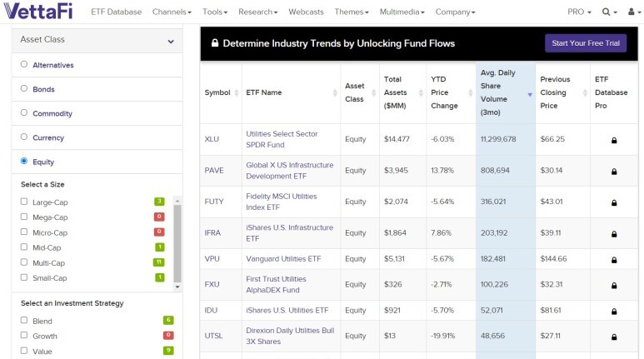The image size is (644, 359).
Task: Open First Trust Utilities AlphaDEX Fund link
Action: coord(276,284)
